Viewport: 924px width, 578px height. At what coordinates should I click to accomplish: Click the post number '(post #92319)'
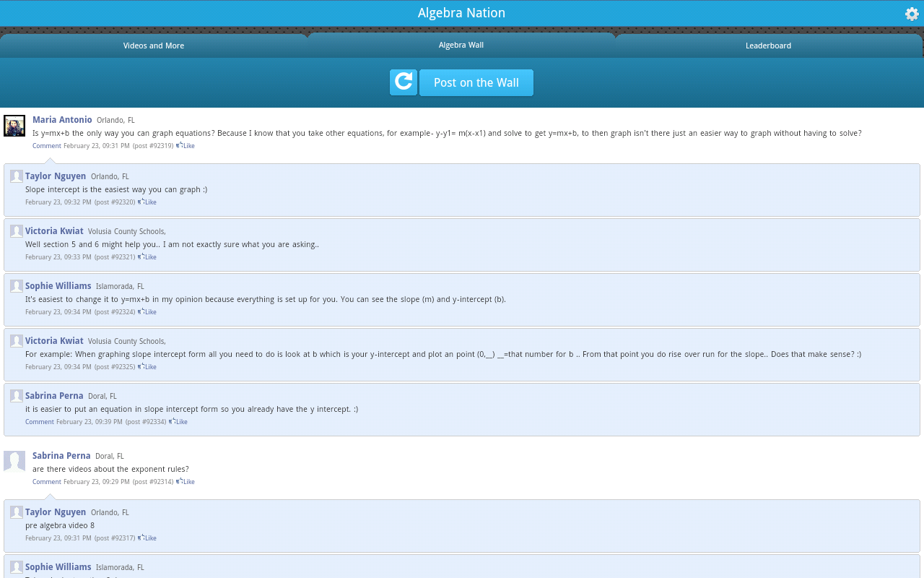tap(153, 146)
